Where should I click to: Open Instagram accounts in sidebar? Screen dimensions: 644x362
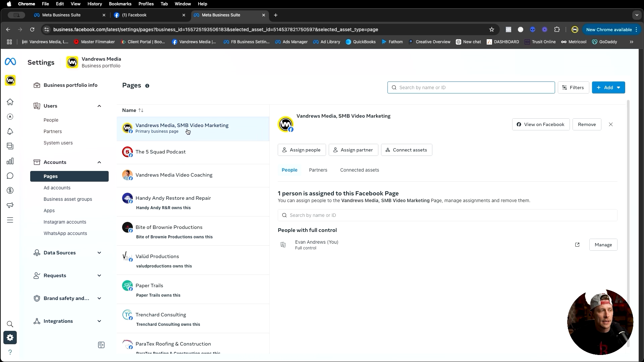click(x=65, y=222)
